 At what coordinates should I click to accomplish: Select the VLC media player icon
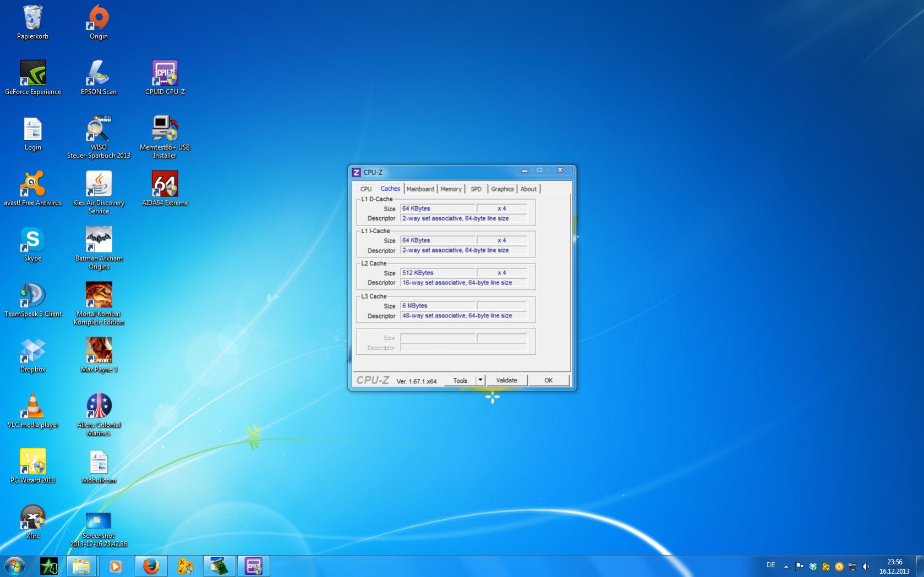(x=32, y=407)
